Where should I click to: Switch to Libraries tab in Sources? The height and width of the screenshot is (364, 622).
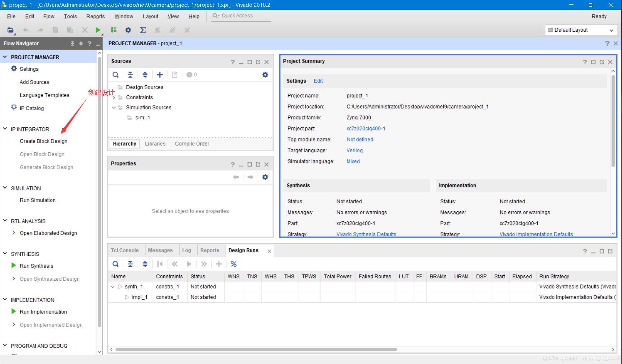click(x=155, y=144)
